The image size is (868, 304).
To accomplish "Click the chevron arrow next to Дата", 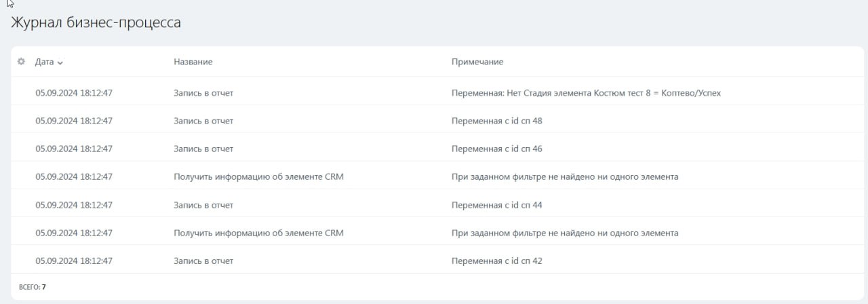I will pos(60,62).
